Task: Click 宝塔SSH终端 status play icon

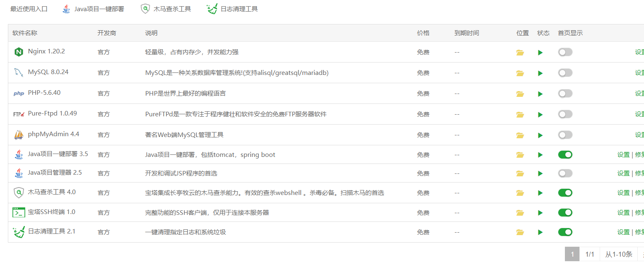Action: coord(540,213)
